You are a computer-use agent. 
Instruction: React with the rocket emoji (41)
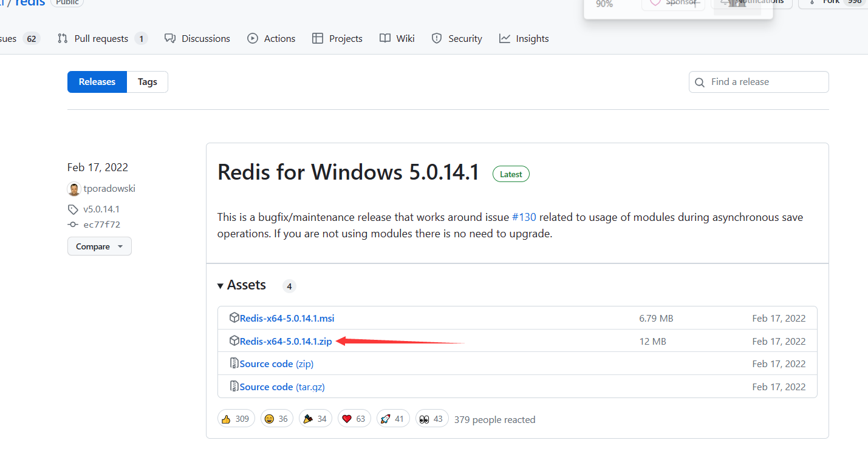pyautogui.click(x=393, y=419)
